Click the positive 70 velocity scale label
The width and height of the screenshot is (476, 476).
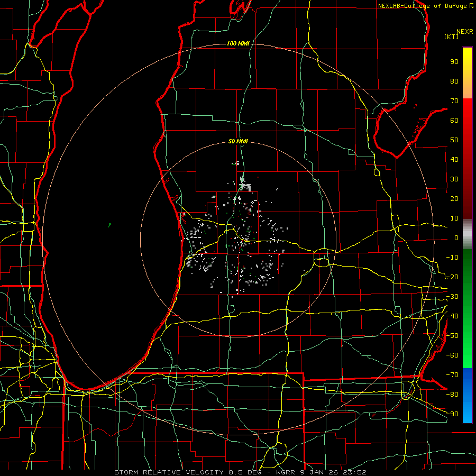(x=454, y=101)
